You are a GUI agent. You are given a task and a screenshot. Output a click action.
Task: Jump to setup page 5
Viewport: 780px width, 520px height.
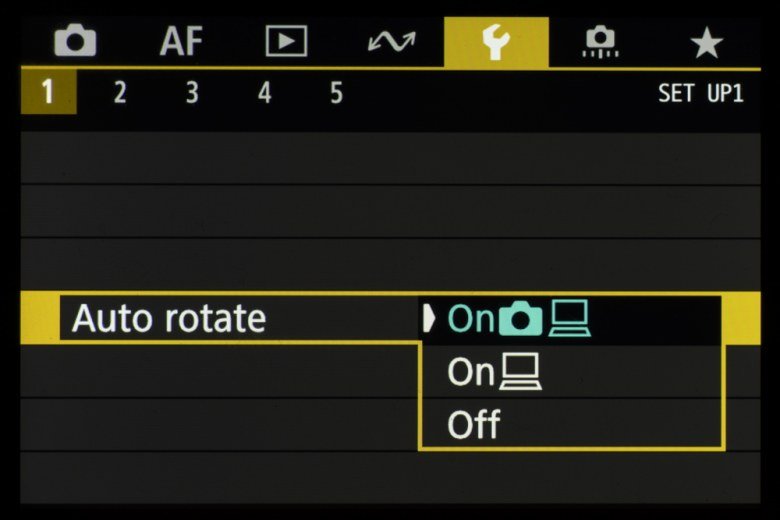coord(336,94)
